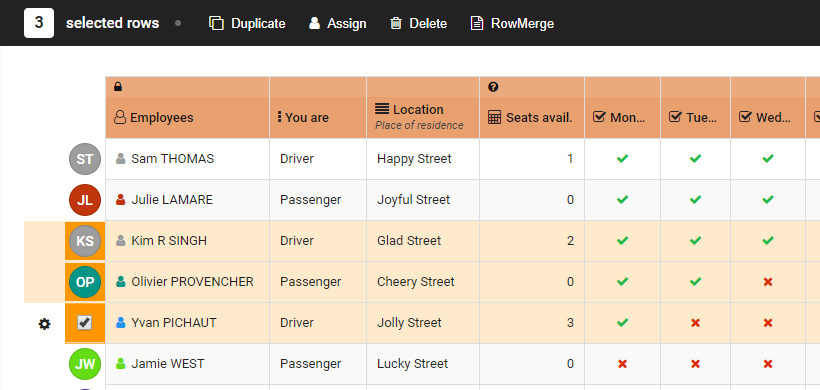Screen dimensions: 820x390
Task: Select the Employees column header
Action: 187,118
